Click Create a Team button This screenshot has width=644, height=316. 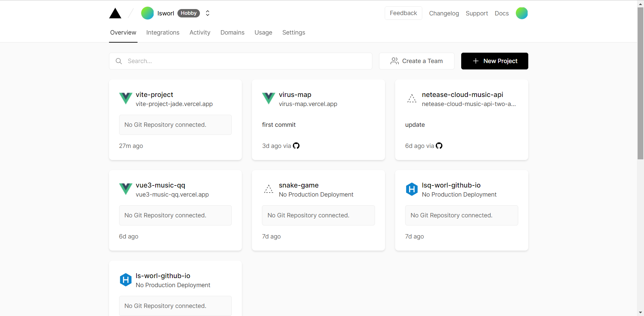click(417, 61)
